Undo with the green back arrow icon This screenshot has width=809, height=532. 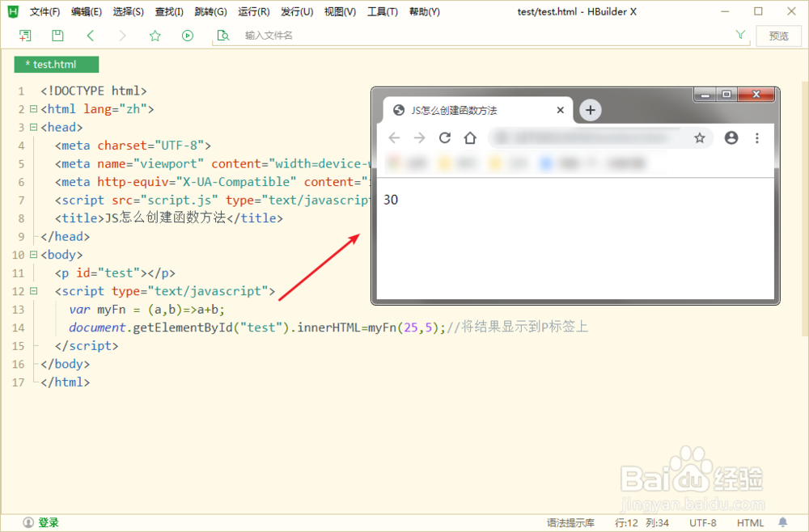coord(90,36)
